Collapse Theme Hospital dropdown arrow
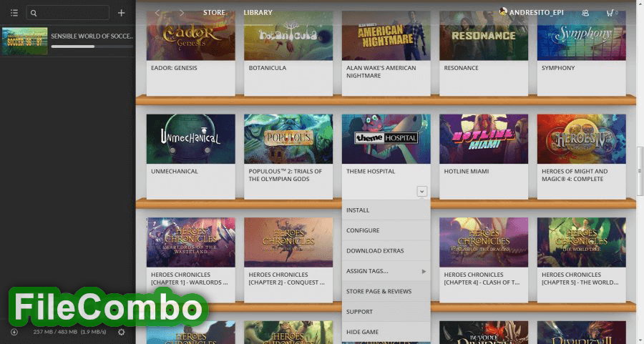 click(421, 191)
